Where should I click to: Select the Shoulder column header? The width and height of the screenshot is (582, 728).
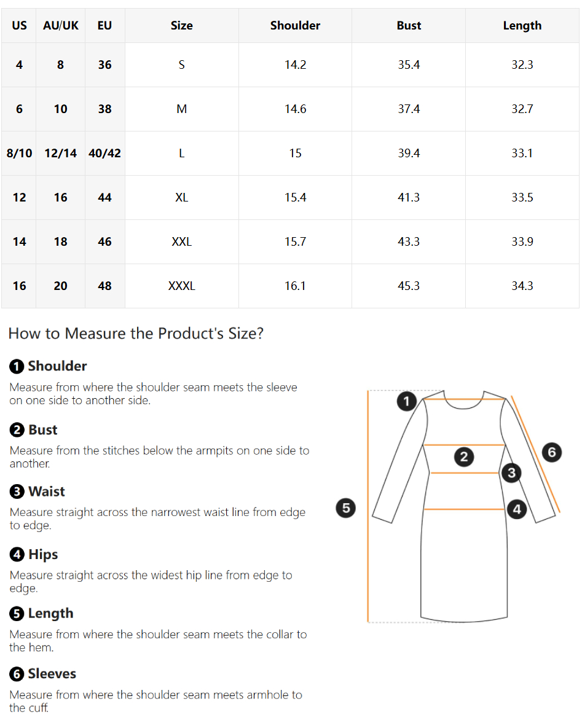[295, 26]
